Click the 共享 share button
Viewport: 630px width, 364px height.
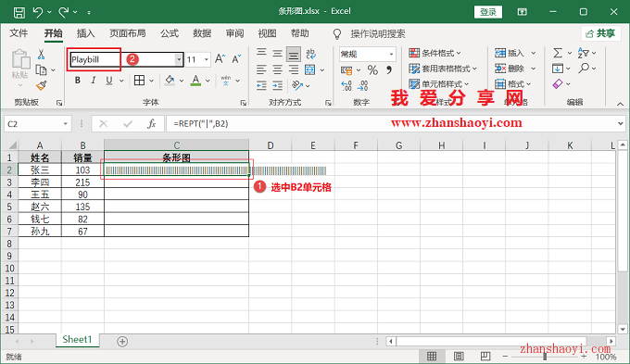tap(600, 33)
